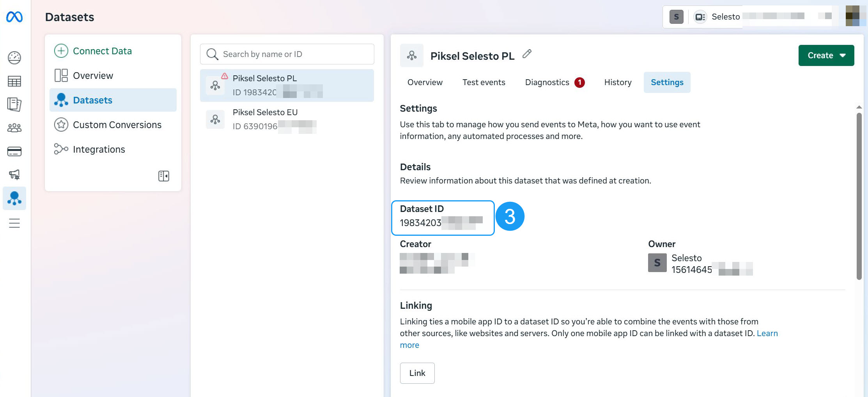
Task: Follow the Learn more link
Action: click(x=767, y=333)
